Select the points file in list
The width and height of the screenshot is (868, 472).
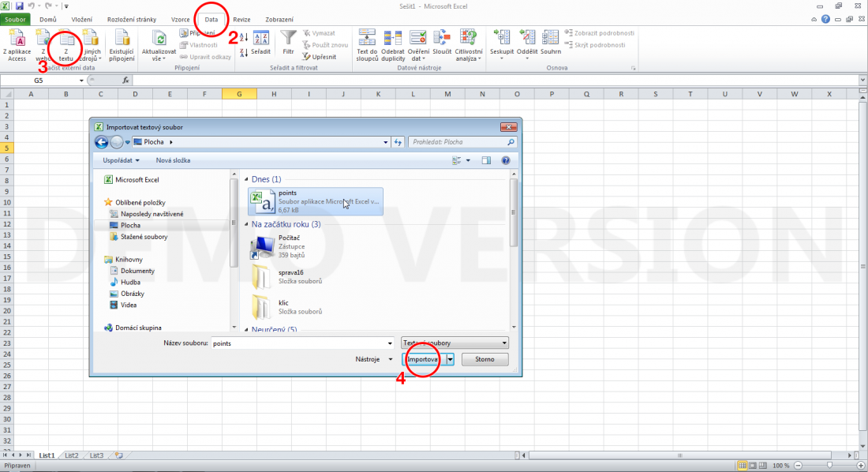(315, 200)
